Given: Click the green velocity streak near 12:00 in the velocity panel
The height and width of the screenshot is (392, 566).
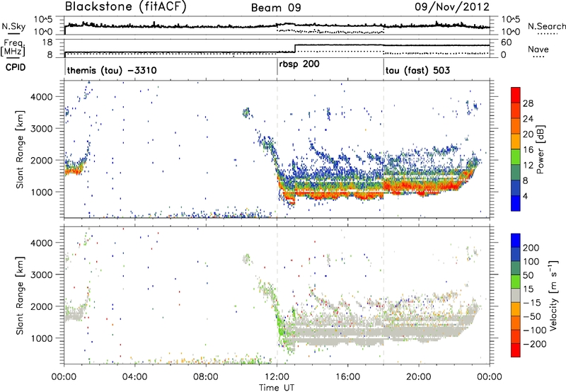Looking at the screenshot, I should [280, 323].
